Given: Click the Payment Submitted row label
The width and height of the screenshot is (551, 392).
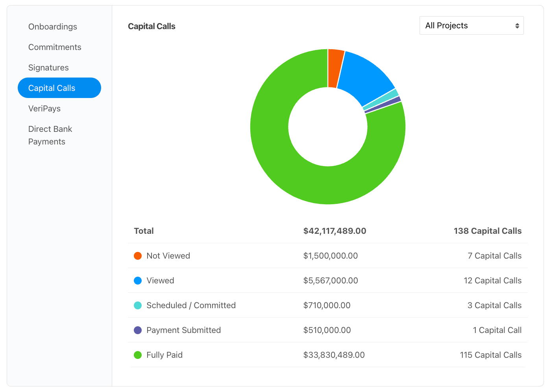Looking at the screenshot, I should 183,330.
